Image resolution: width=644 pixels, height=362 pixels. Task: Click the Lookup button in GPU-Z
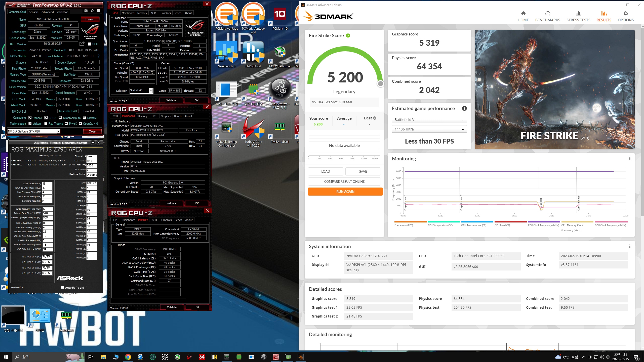[90, 19]
